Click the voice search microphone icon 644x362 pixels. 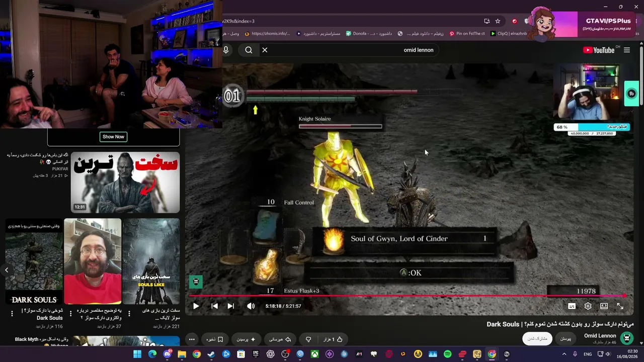[226, 50]
